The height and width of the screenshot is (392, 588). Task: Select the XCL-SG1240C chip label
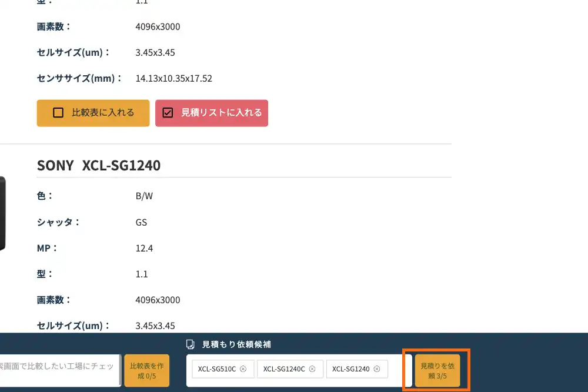click(x=284, y=369)
